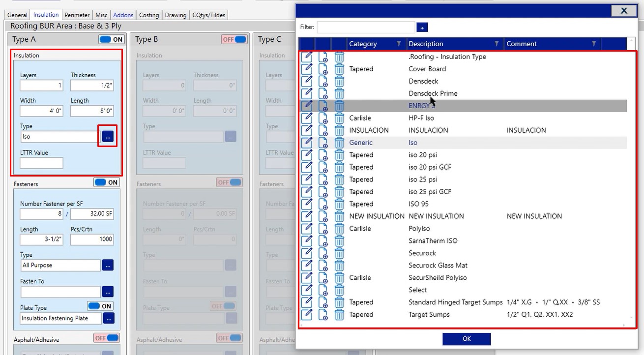This screenshot has width=644, height=355.
Task: Toggle Type A ON switch
Action: tap(112, 39)
